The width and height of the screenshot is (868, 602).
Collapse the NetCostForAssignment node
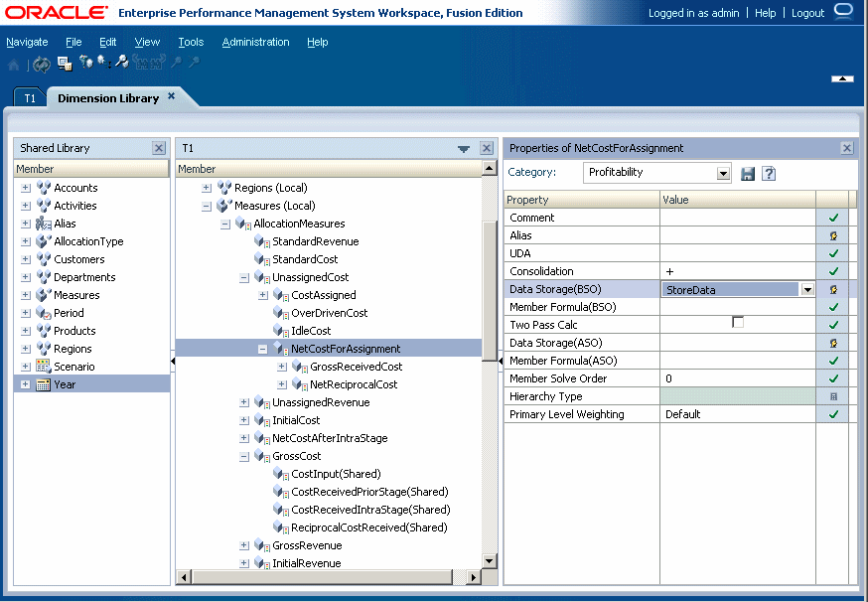tap(263, 349)
